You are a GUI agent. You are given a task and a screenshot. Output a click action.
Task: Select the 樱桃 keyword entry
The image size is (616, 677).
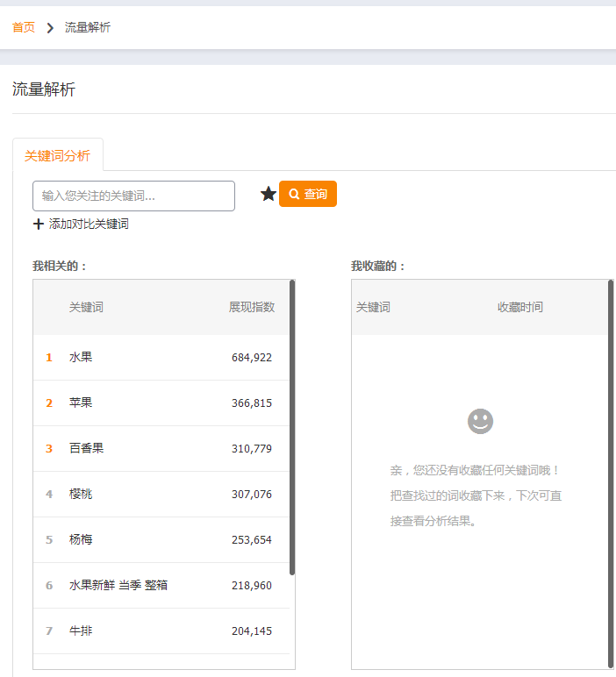tap(81, 495)
